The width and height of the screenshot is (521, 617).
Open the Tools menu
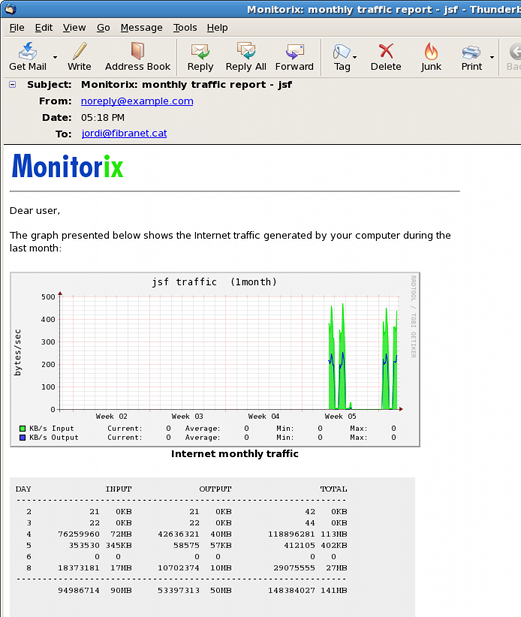point(185,28)
